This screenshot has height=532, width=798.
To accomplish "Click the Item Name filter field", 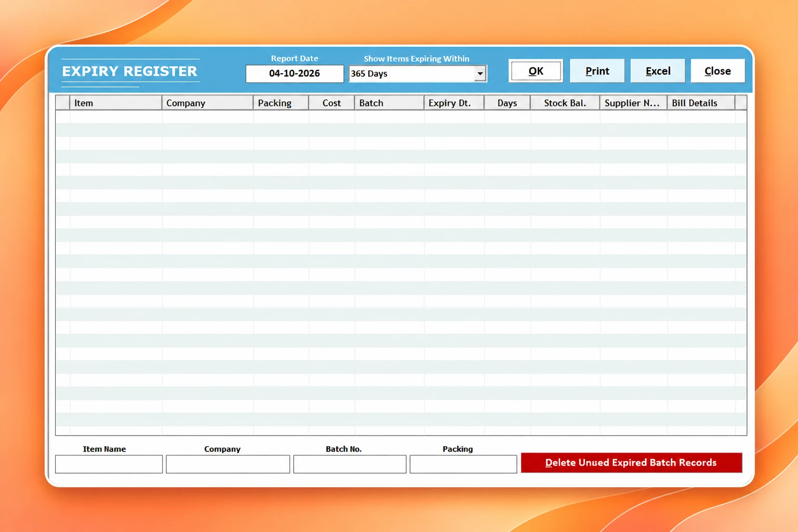I will (x=109, y=464).
